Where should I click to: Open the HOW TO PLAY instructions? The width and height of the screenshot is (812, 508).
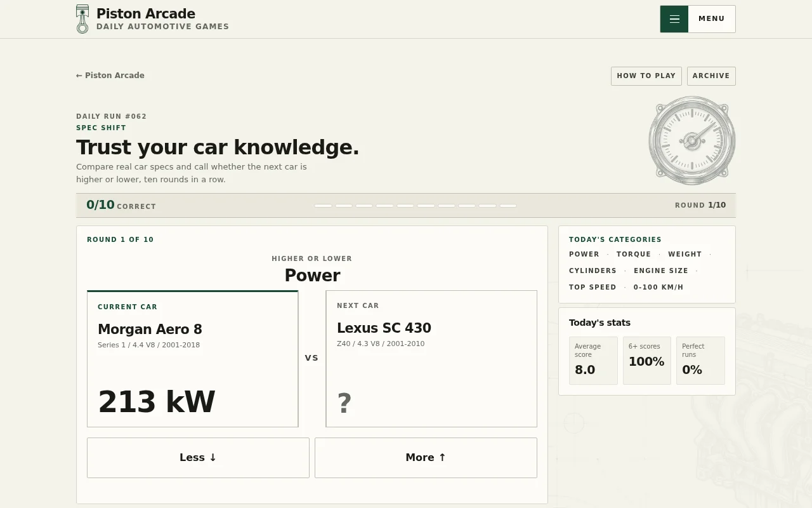[x=646, y=76]
